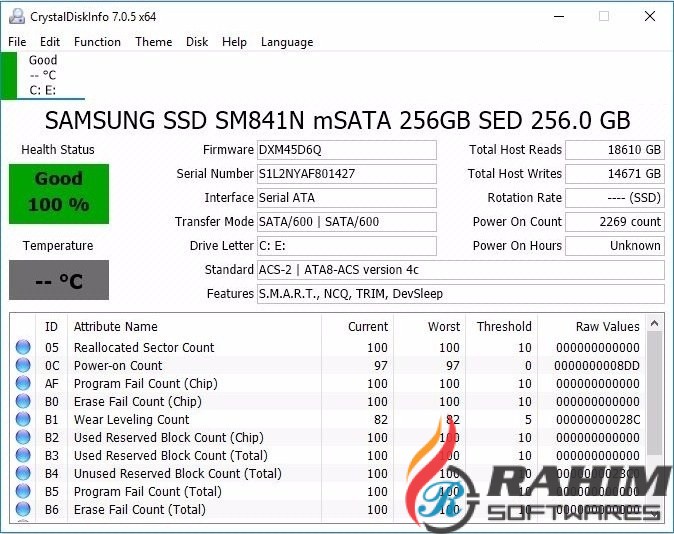The width and height of the screenshot is (674, 534).
Task: Open the Edit menu
Action: [50, 42]
